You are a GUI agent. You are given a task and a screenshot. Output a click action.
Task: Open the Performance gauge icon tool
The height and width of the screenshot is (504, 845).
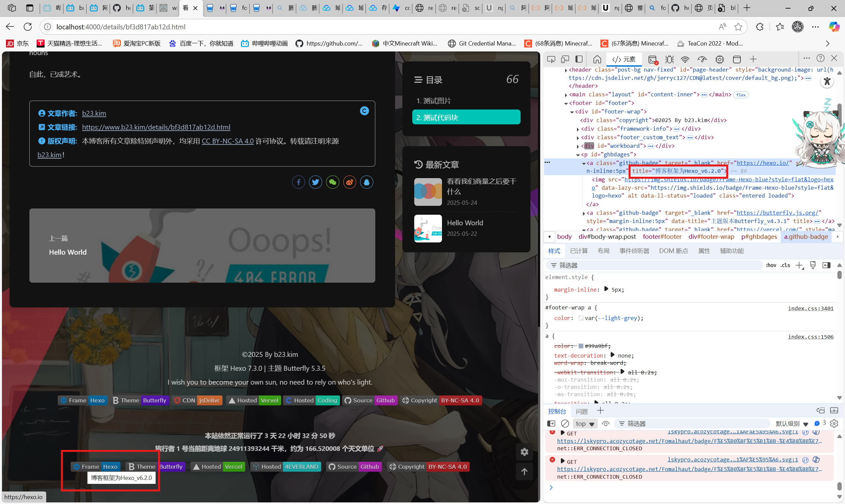point(702,59)
